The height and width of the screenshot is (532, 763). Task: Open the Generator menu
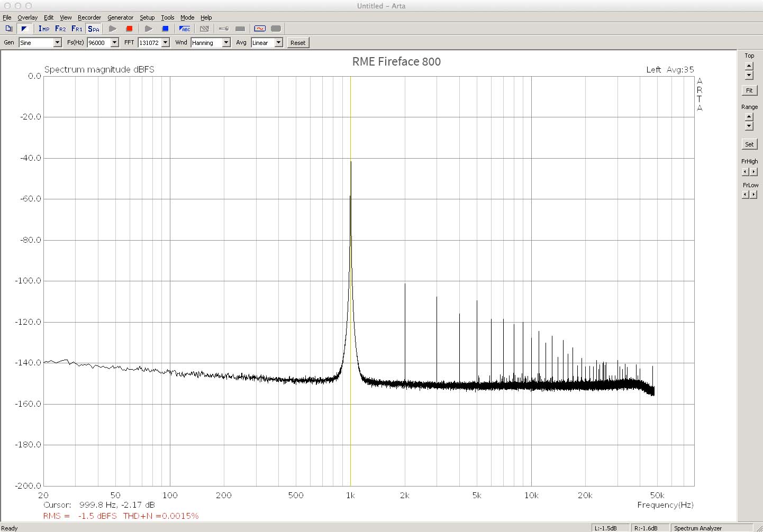[121, 17]
